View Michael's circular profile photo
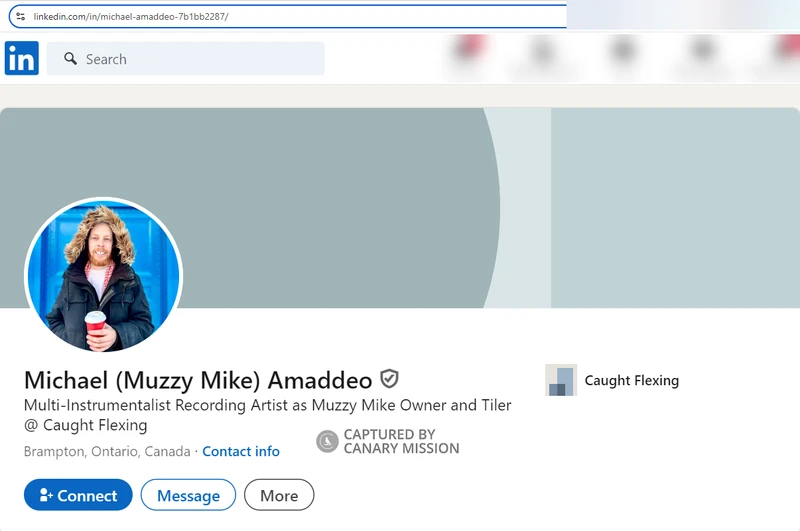 tap(104, 275)
